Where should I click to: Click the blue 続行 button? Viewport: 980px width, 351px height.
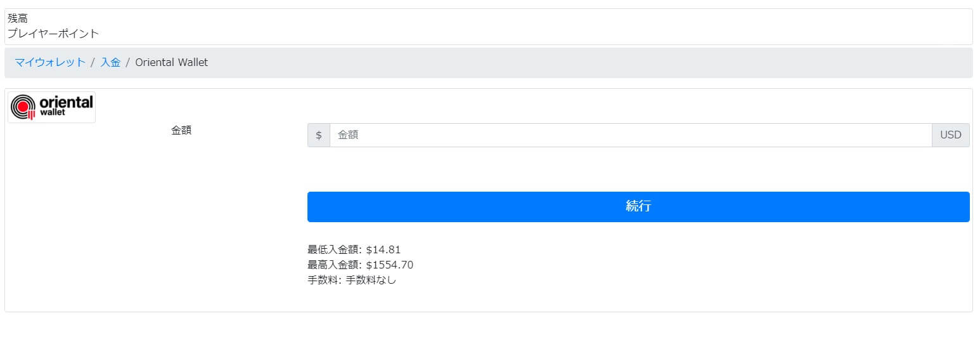coord(638,207)
